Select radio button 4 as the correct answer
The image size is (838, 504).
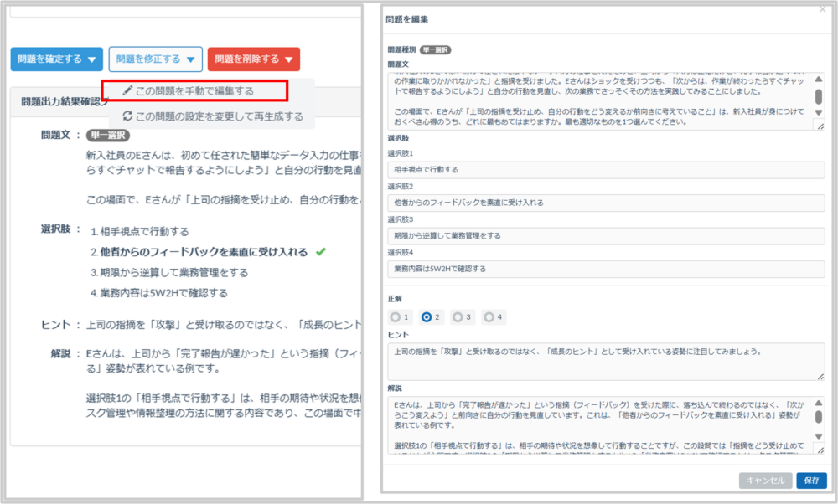pos(489,317)
